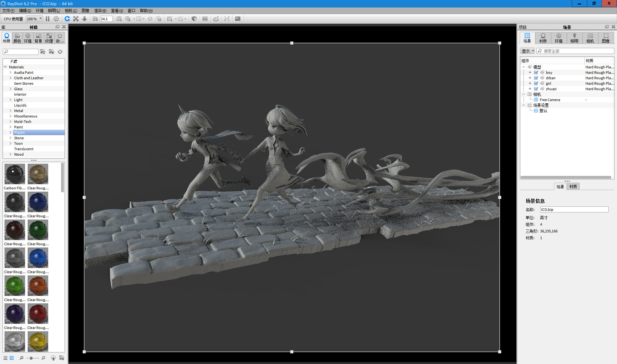Click the refresh library icon
This screenshot has width=617, height=364.
click(x=60, y=52)
